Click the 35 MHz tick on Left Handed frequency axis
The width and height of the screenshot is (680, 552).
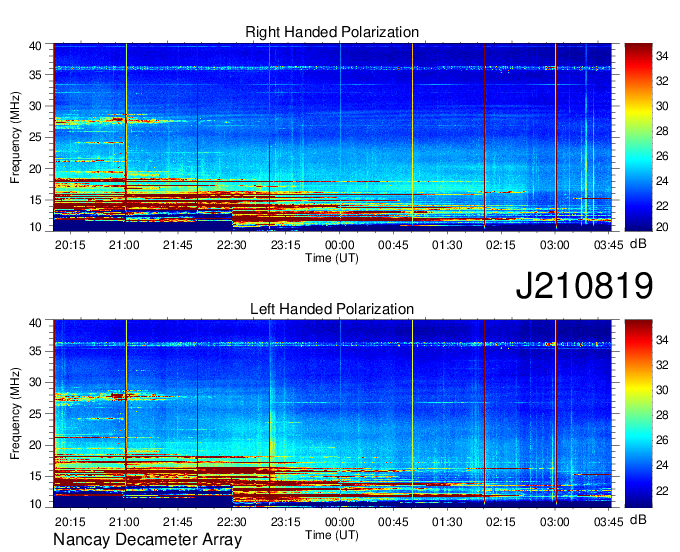35,351
